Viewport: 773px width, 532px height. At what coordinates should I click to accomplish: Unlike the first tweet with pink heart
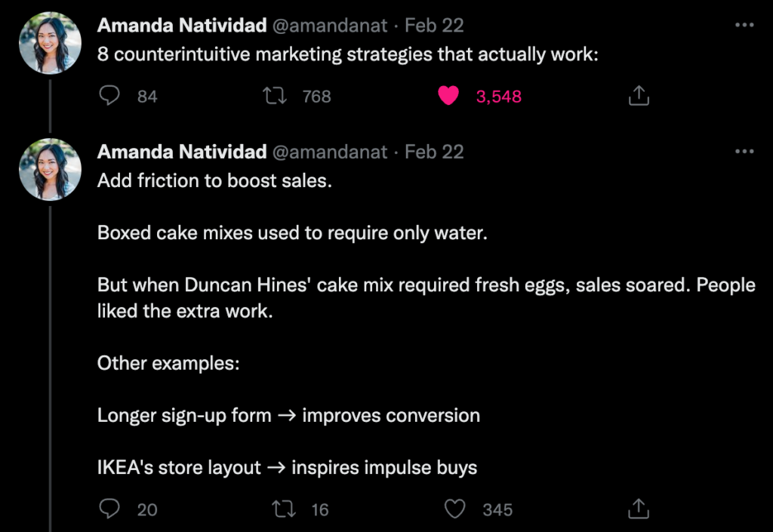[x=448, y=96]
